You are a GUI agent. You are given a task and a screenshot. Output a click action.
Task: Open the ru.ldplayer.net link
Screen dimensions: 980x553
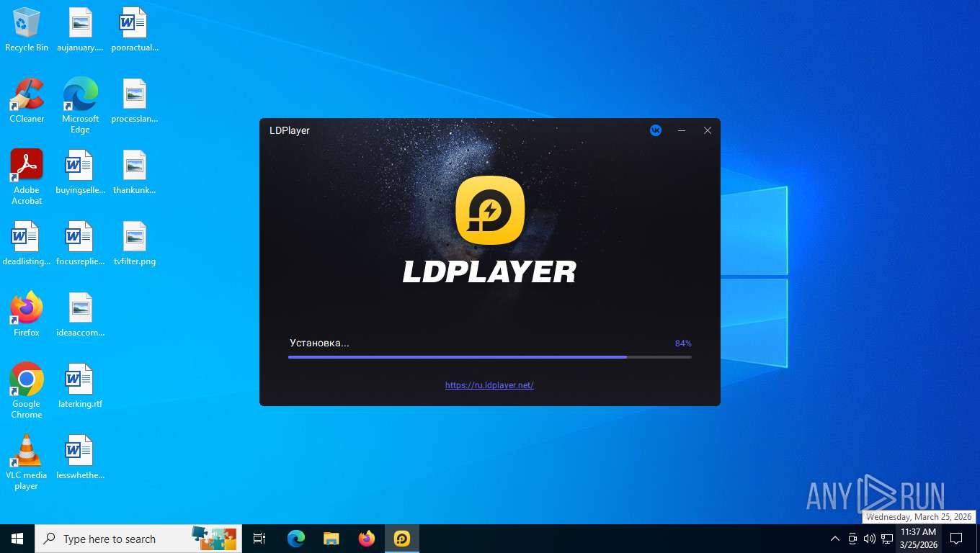(x=489, y=385)
